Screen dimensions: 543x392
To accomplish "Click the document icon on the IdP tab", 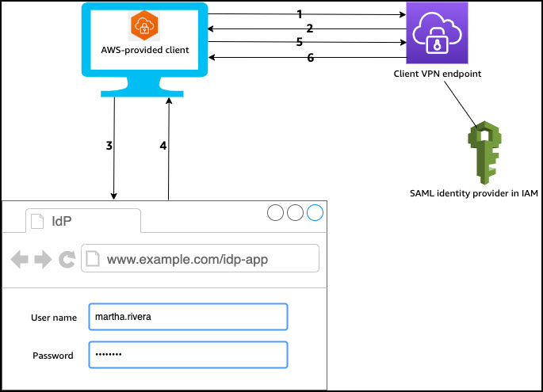I will click(37, 221).
